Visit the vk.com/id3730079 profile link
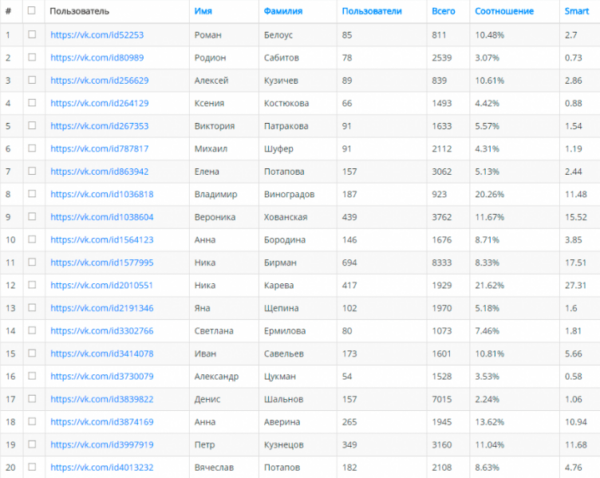This screenshot has width=600, height=478. pos(102,377)
